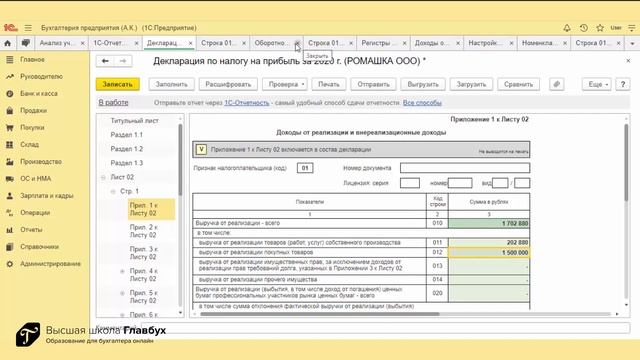Switch to Доходы о... tab
The width and height of the screenshot is (640, 360).
click(x=431, y=43)
